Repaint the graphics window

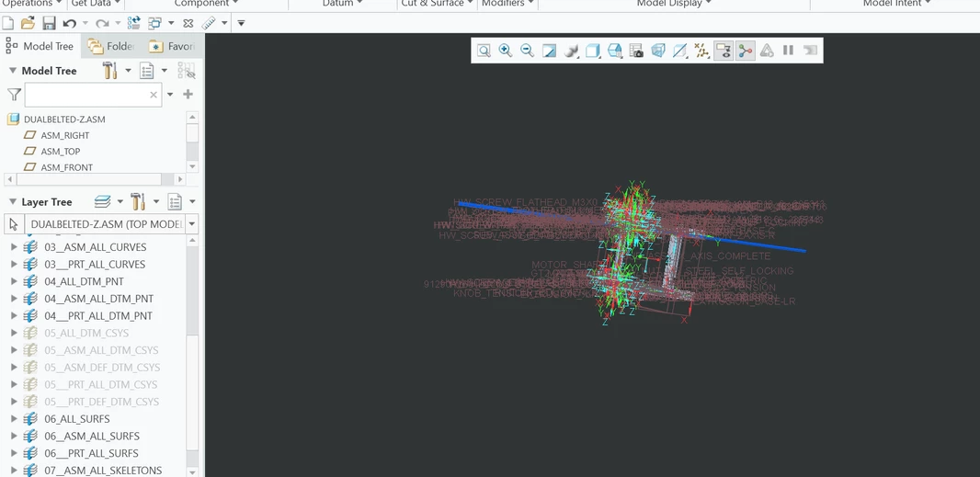coord(549,51)
